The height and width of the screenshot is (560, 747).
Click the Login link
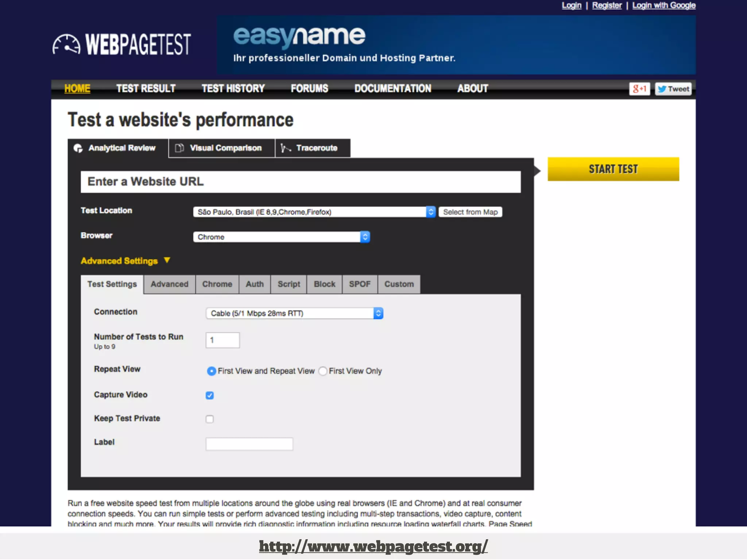[572, 5]
